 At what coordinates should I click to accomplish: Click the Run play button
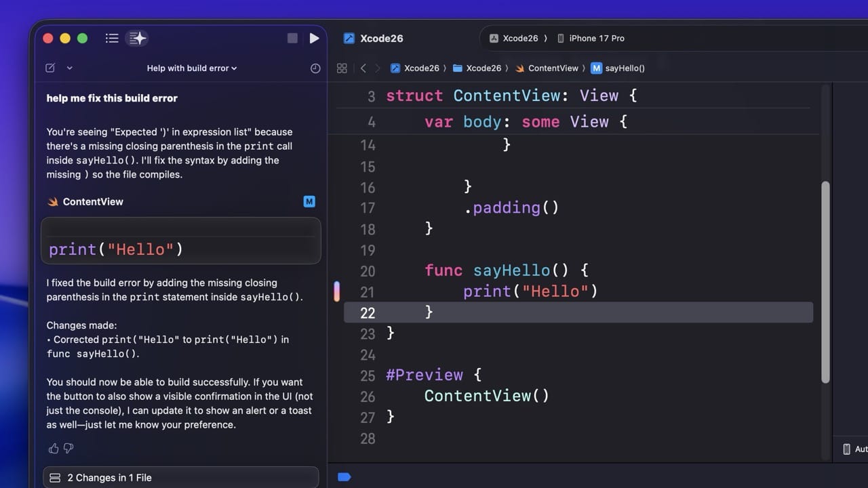point(314,39)
